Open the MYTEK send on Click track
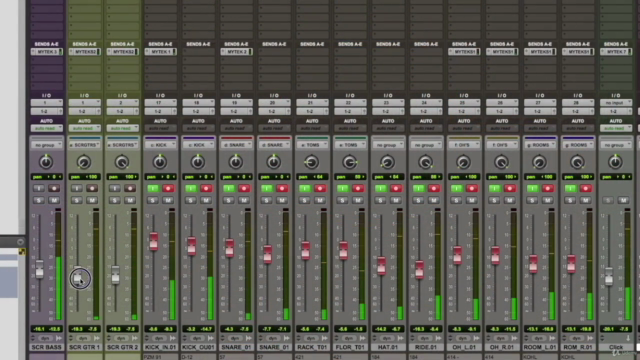The width and height of the screenshot is (640, 360). point(616,52)
